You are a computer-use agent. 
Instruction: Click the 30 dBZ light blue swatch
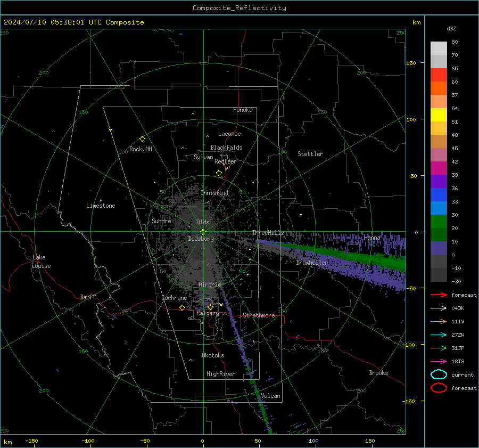[x=439, y=208]
